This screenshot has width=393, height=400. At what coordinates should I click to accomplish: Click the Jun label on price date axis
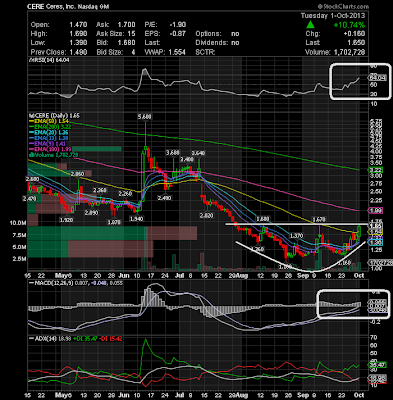(x=124, y=276)
